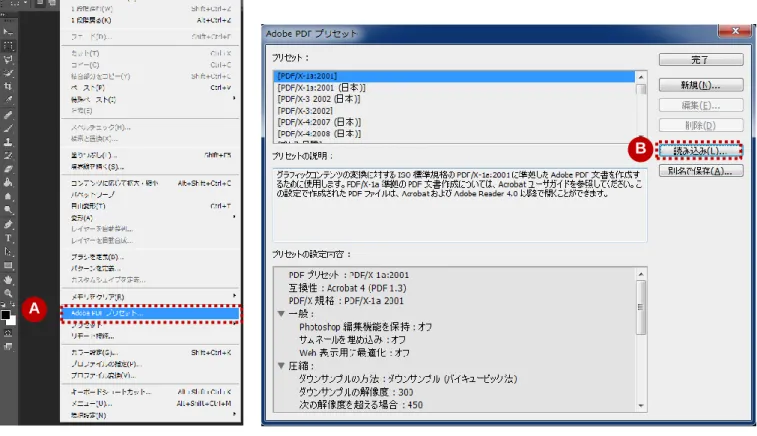The height and width of the screenshot is (436, 757).
Task: Reset default foreground and background colors
Action: pos(3,305)
